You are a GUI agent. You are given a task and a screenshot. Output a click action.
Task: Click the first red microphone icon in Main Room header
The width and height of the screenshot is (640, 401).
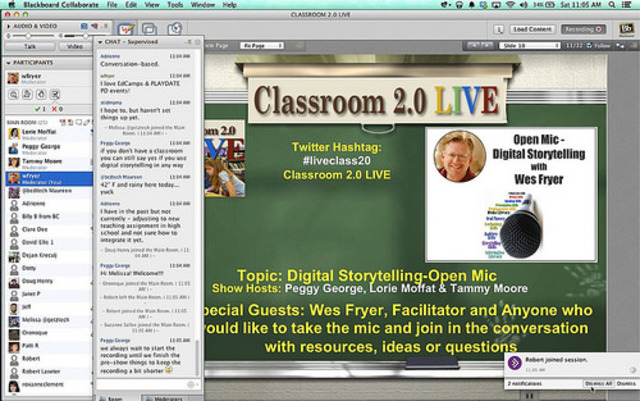point(63,123)
